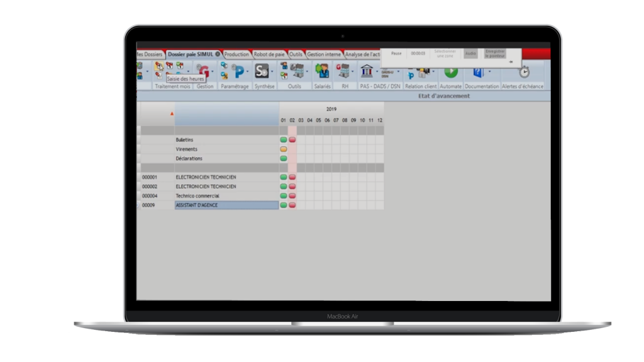Screen dimensions: 644x362
Task: Click the lower small tools icon in Paramétrage
Action: pos(224,75)
